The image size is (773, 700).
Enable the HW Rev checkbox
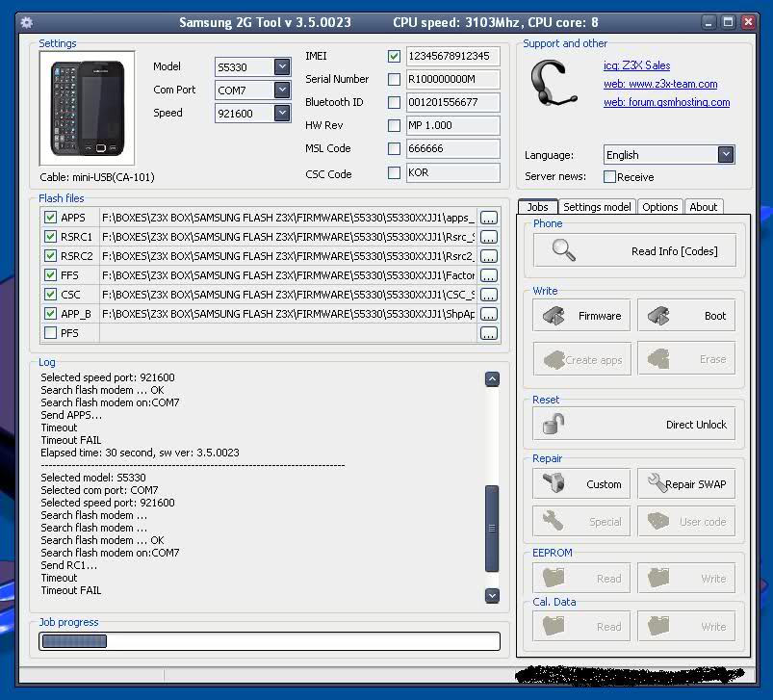coord(394,126)
